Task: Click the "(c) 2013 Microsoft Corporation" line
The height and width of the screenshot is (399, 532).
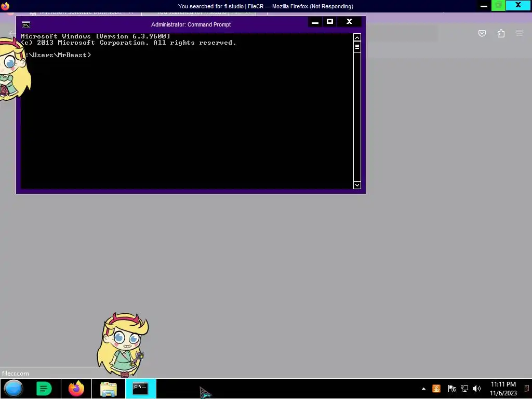Action: click(x=129, y=43)
